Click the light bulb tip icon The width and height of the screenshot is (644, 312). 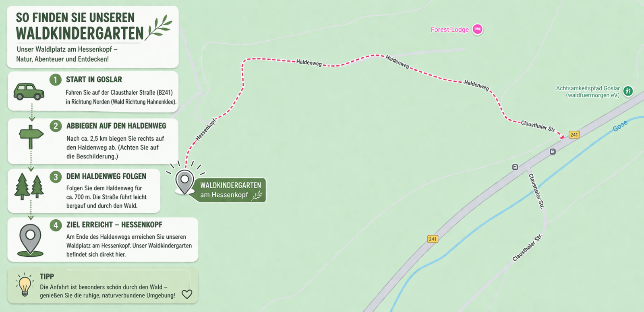[x=25, y=285]
